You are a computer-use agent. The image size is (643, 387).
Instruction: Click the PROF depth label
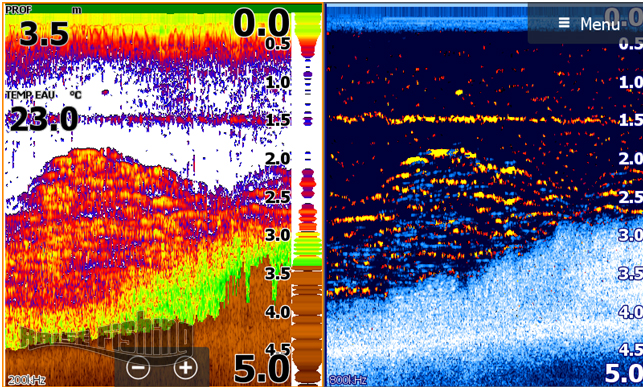coord(18,9)
